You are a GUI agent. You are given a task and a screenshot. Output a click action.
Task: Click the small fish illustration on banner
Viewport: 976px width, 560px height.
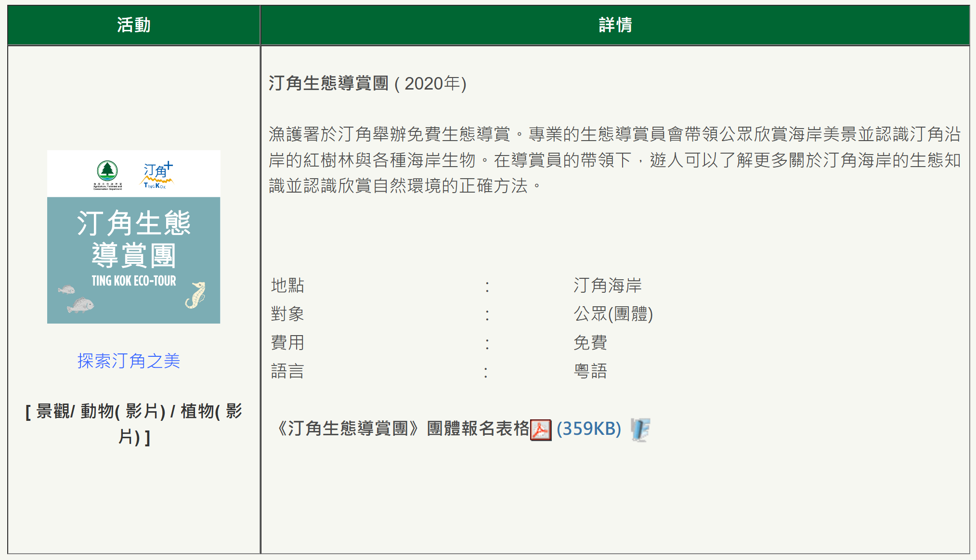(66, 289)
